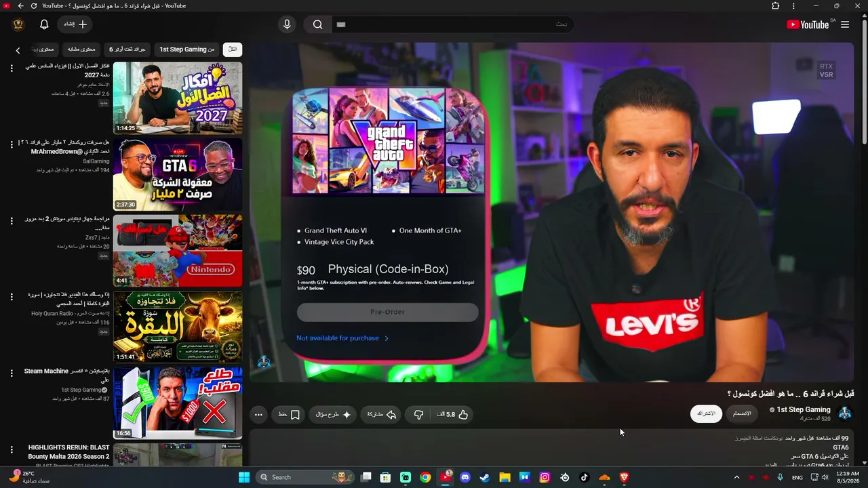The width and height of the screenshot is (868, 488).
Task: Click inside the YouTube search field
Action: click(x=453, y=24)
